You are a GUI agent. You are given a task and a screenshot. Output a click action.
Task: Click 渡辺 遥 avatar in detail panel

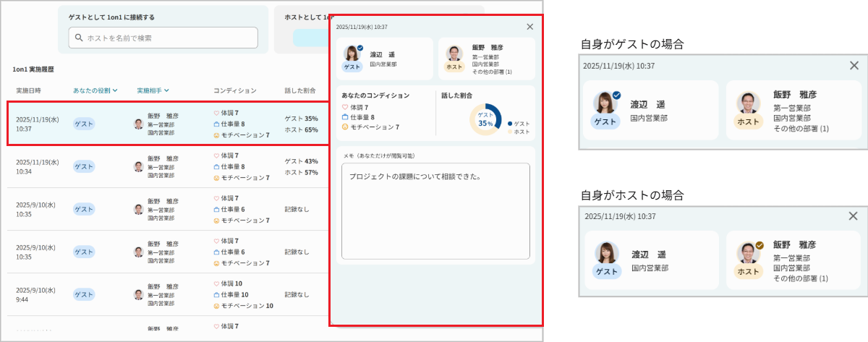click(354, 54)
